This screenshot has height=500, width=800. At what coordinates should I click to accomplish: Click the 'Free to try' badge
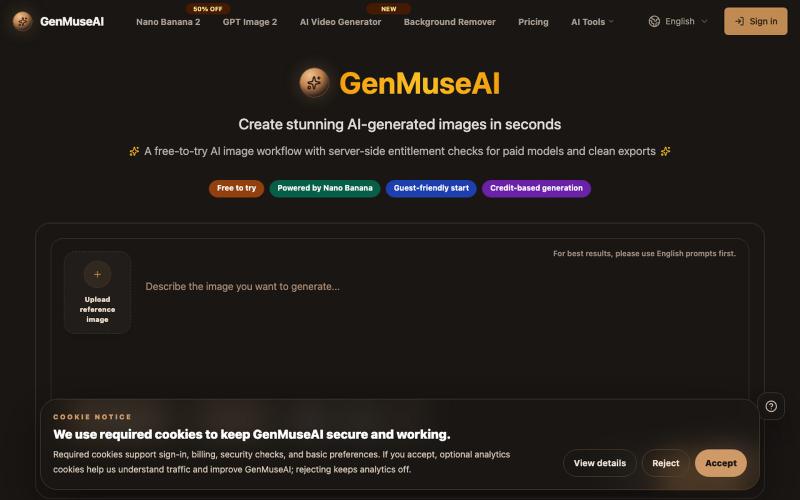pyautogui.click(x=236, y=188)
